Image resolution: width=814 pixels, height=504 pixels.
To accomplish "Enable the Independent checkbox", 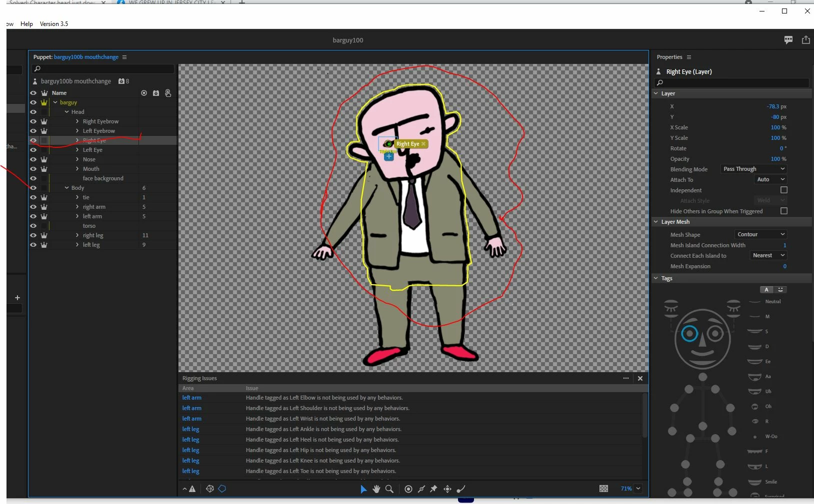I will pyautogui.click(x=784, y=190).
